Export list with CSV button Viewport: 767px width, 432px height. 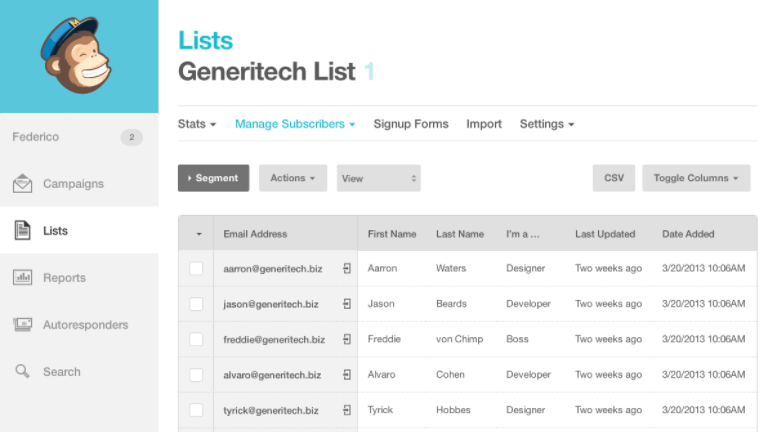tap(613, 178)
